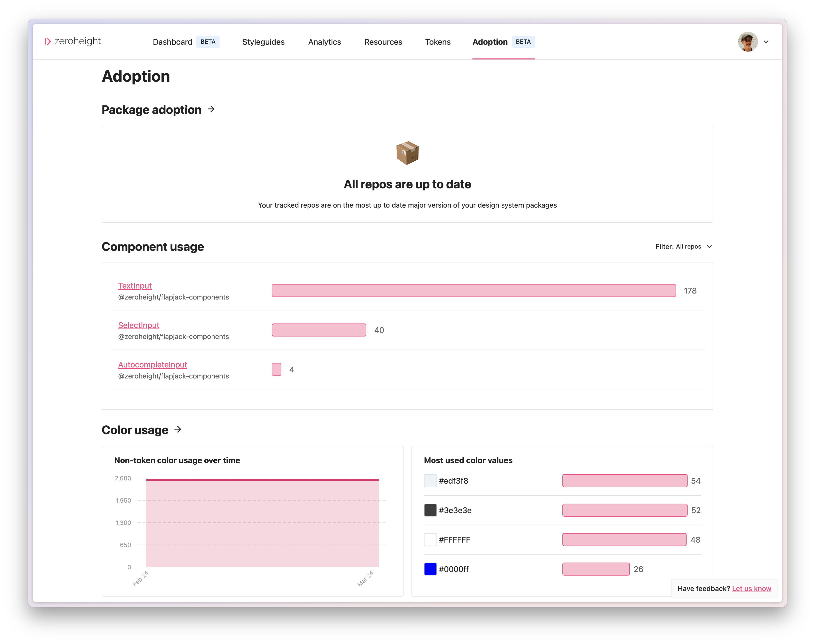Open the account chevron dropdown
This screenshot has height=644, width=815.
[x=766, y=42]
